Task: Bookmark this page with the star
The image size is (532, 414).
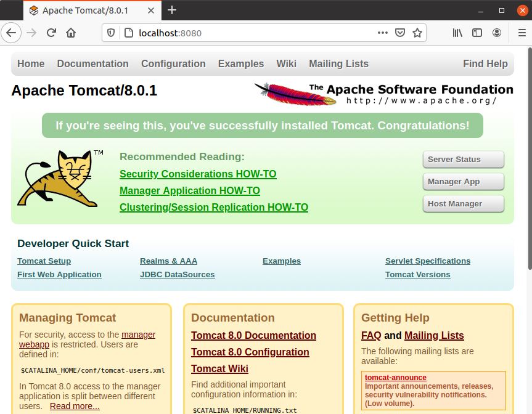Action: [x=417, y=33]
